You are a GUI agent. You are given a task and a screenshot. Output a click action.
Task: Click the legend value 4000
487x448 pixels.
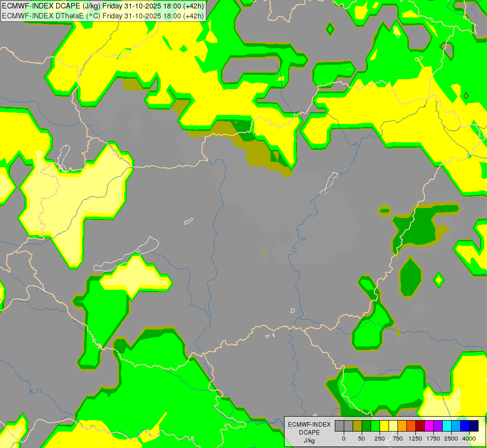pos(469,439)
